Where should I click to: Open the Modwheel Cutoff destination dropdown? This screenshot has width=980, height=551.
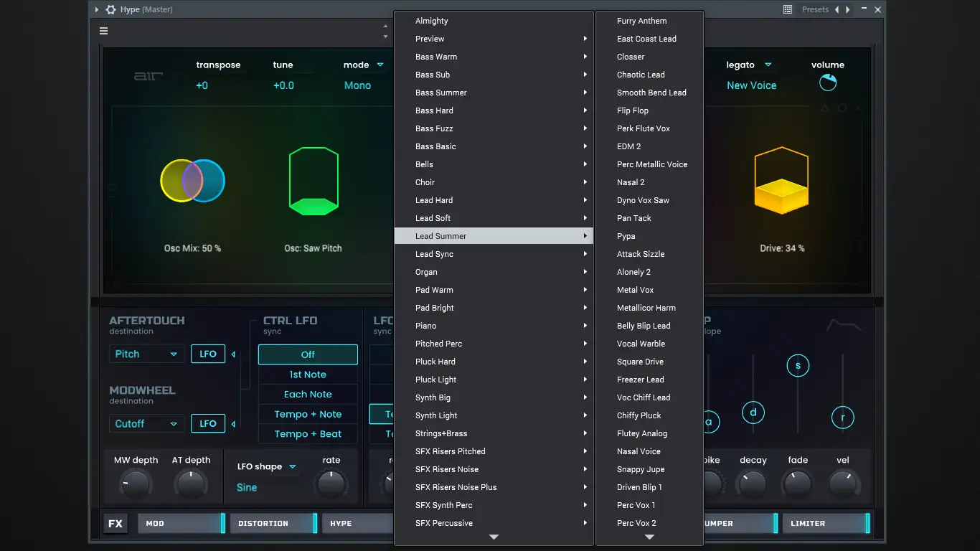pyautogui.click(x=146, y=424)
